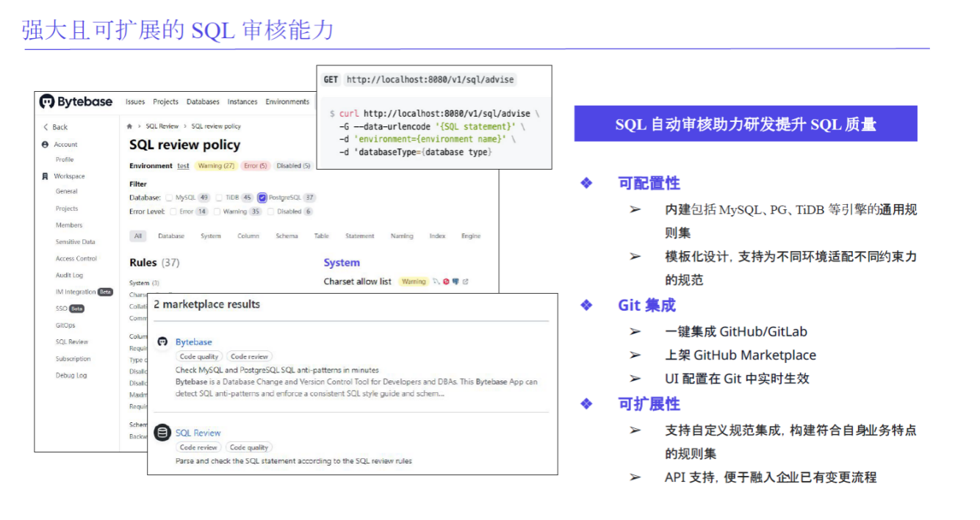980x520 pixels.
Task: Open the SQL Review marketplace result link
Action: 198,433
